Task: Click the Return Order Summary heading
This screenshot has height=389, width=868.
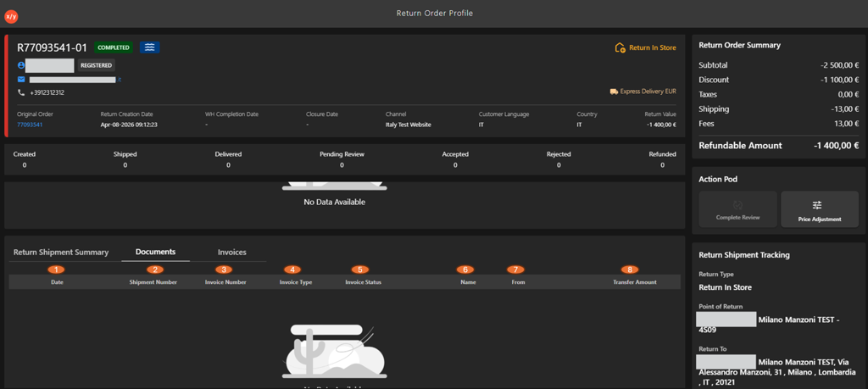Action: (x=739, y=46)
